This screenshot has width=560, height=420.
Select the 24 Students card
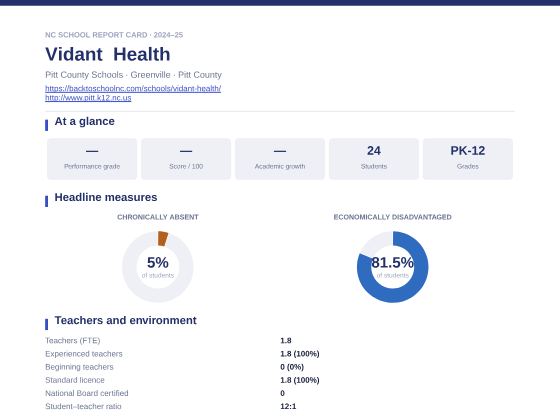click(374, 159)
